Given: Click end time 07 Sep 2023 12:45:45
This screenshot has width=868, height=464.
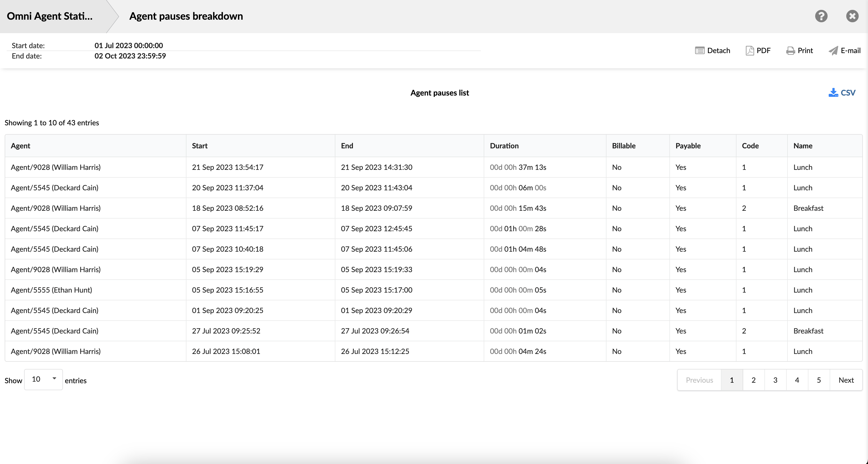Looking at the screenshot, I should pos(376,229).
